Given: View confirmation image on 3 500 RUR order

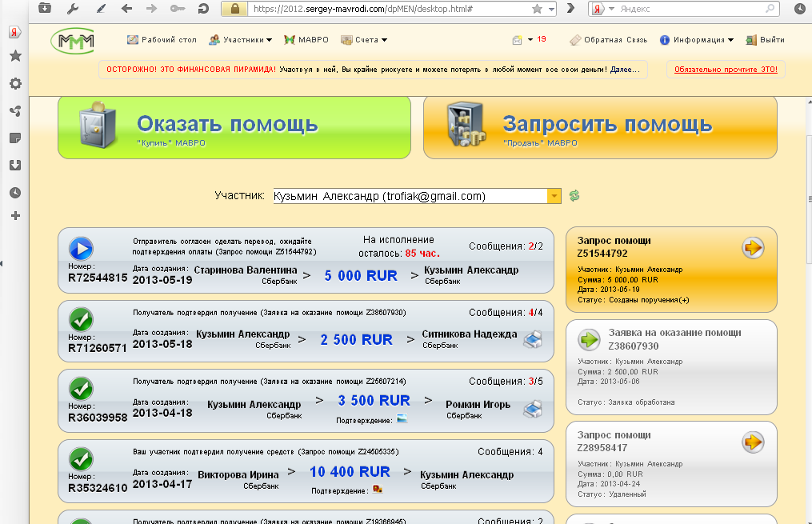Looking at the screenshot, I should coord(402,418).
